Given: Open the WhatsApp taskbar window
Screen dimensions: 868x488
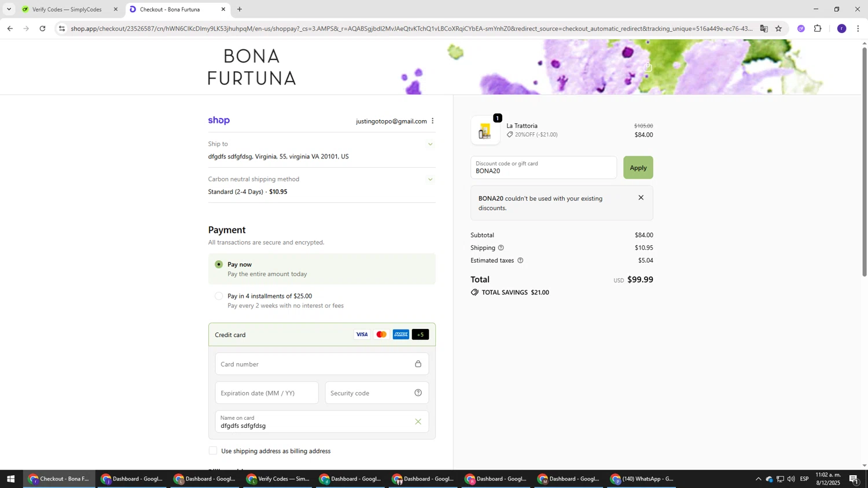Looking at the screenshot, I should point(642,479).
